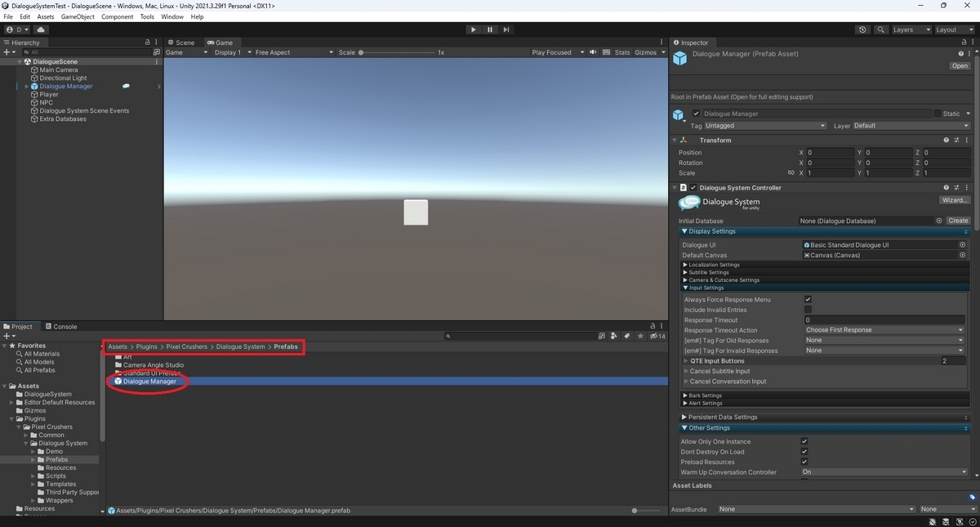Image resolution: width=980 pixels, height=527 pixels.
Task: Toggle the Always Force Response Menu checkbox
Action: click(808, 300)
